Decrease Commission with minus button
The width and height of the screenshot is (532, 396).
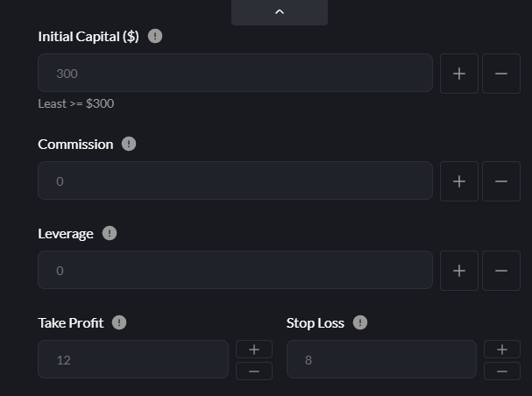(x=501, y=180)
